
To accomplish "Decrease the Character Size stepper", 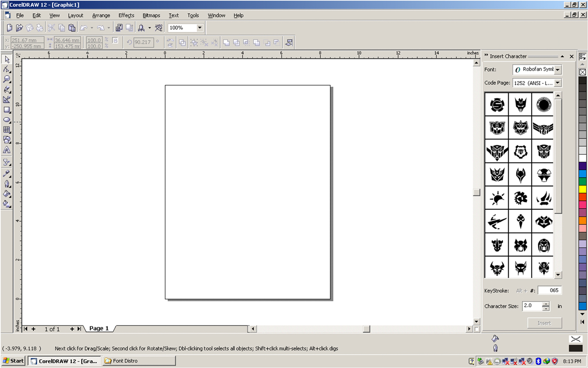I will click(545, 308).
